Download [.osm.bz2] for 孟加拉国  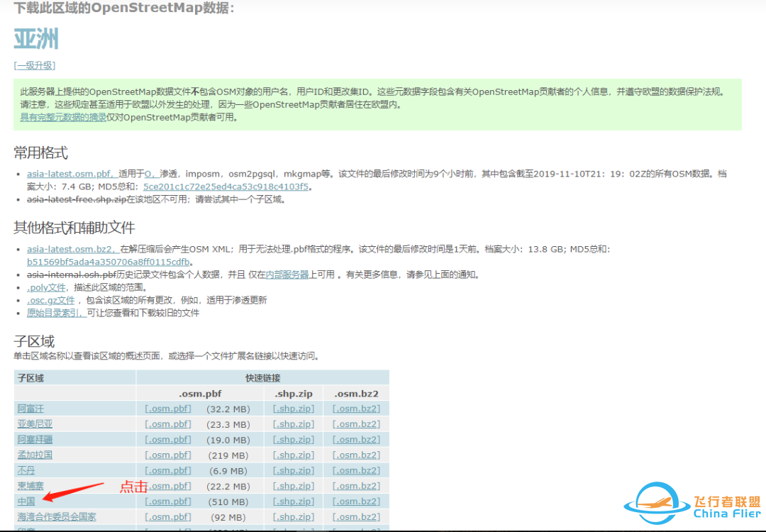tap(356, 455)
